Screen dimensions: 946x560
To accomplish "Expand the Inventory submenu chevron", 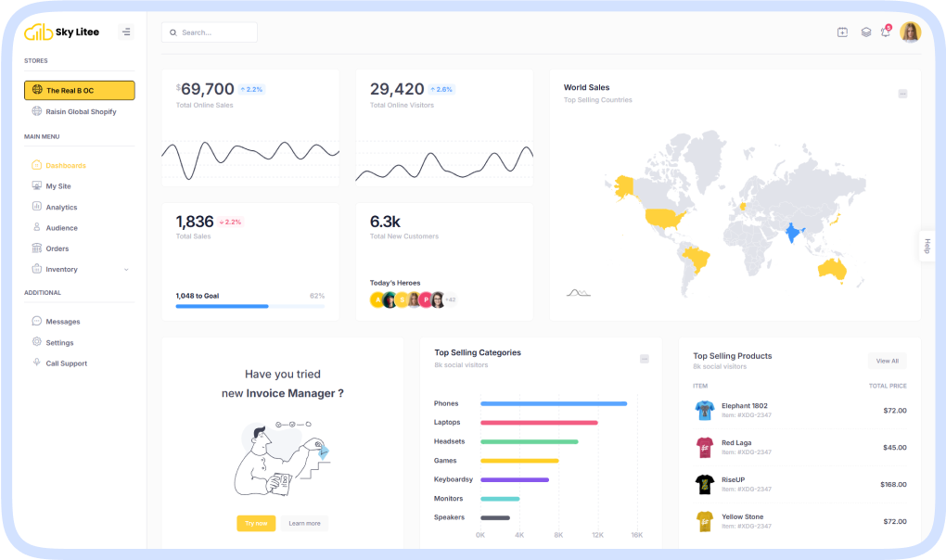I will click(126, 270).
